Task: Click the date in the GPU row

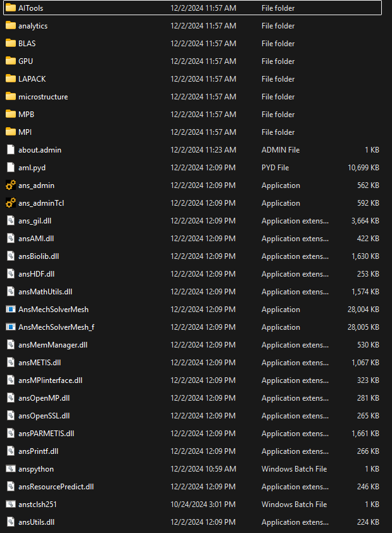Action: [x=203, y=61]
